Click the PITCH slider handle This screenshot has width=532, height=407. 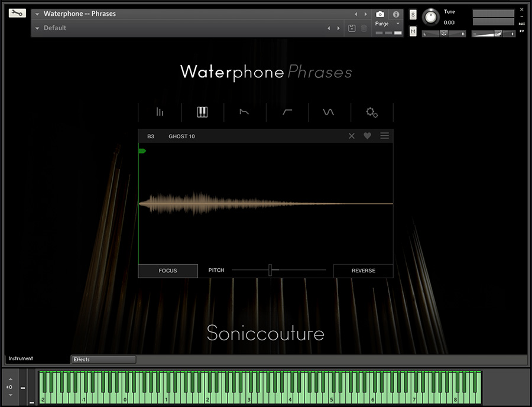click(x=270, y=271)
